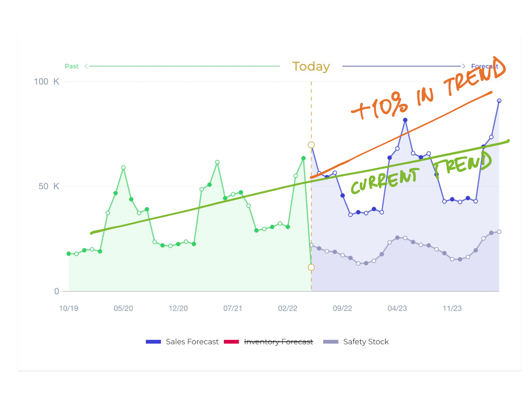Image resolution: width=532 pixels, height=399 pixels.
Task: Toggle the Sales Forecast legend item
Action: [182, 342]
